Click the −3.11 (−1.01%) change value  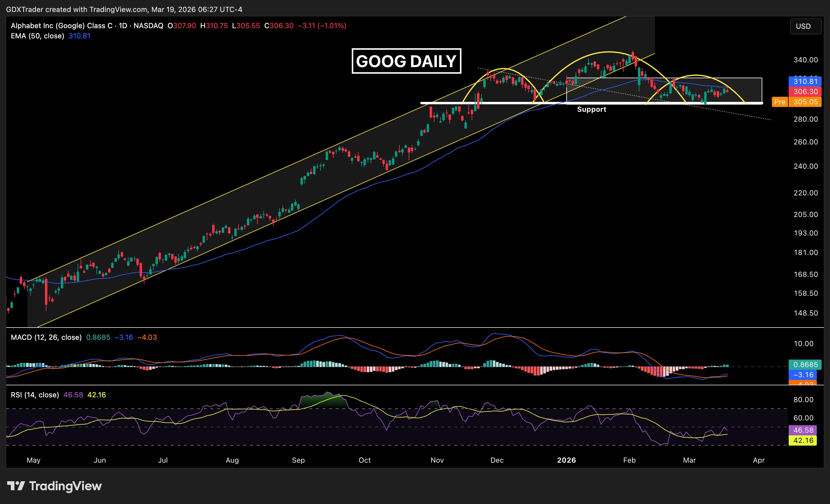click(322, 25)
